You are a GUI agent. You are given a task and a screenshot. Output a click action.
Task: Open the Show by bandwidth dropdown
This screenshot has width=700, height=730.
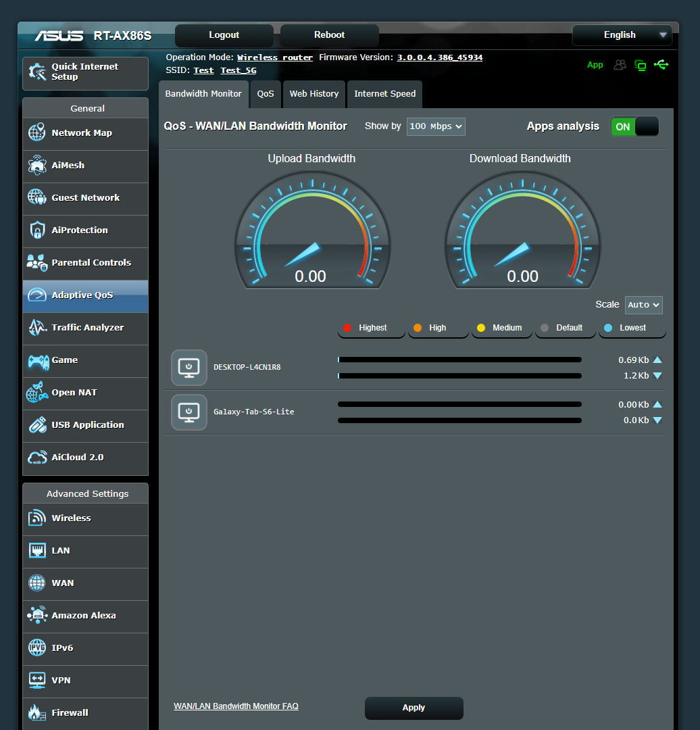[x=435, y=126]
